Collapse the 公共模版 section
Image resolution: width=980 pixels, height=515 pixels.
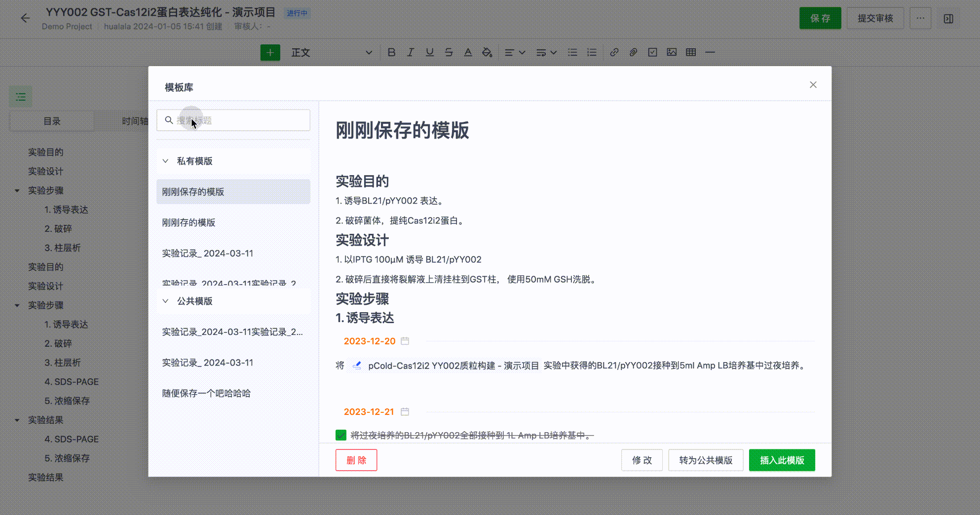click(x=166, y=301)
